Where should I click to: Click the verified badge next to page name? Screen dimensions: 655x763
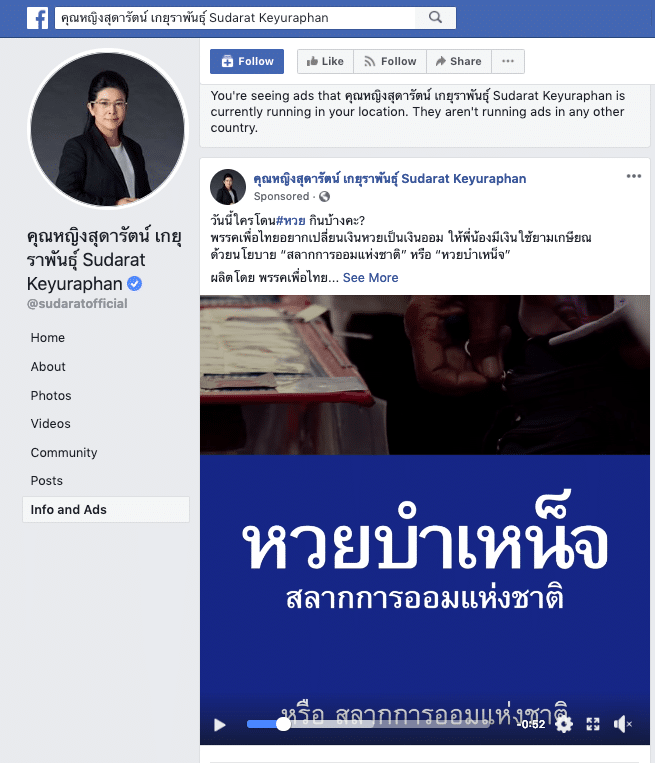[134, 283]
